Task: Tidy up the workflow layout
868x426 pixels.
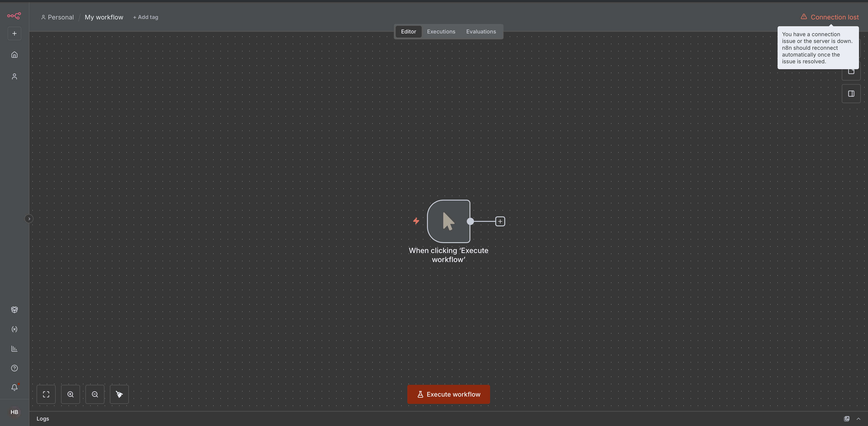Action: [x=119, y=394]
